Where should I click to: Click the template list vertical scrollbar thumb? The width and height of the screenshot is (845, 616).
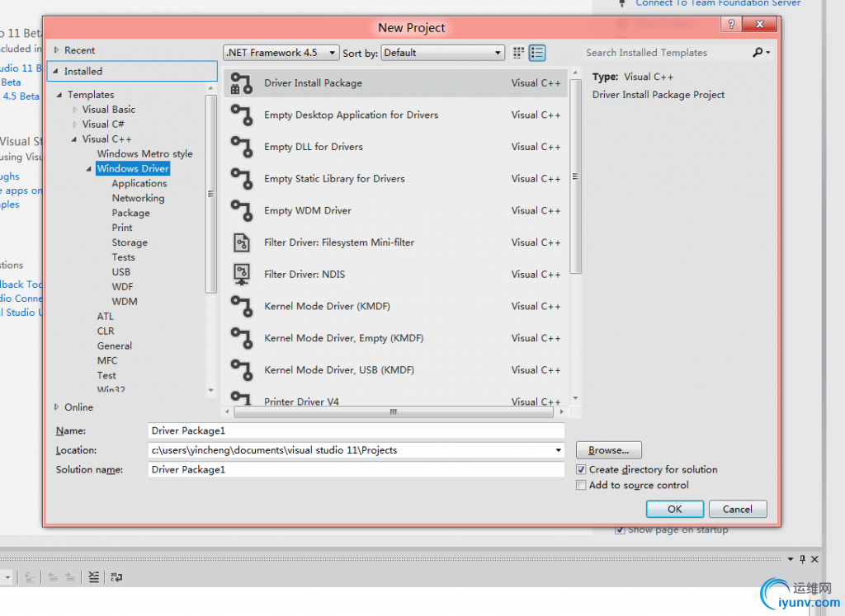575,176
